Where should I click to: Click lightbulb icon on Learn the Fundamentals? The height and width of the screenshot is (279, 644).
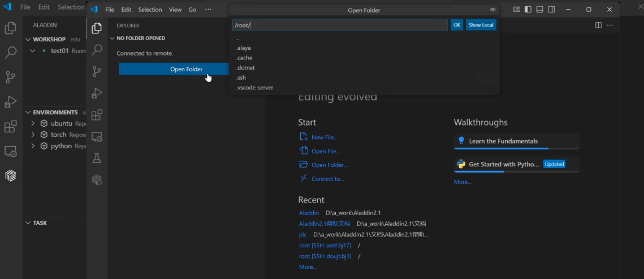click(x=461, y=141)
